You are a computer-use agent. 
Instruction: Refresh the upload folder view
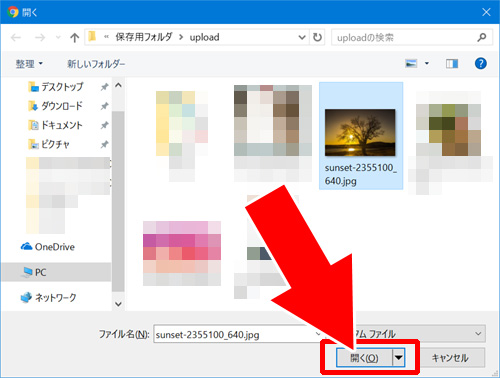[317, 37]
